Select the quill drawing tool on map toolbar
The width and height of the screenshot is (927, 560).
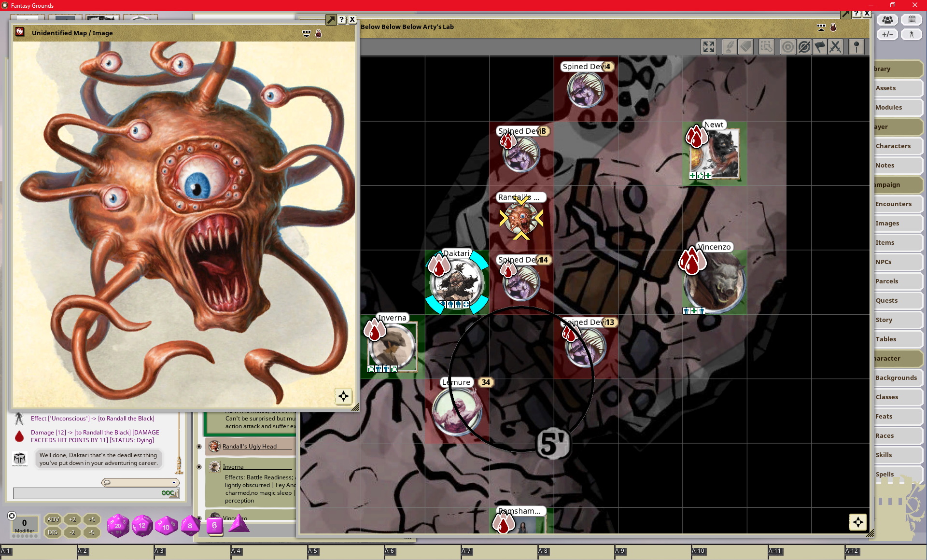(x=730, y=47)
